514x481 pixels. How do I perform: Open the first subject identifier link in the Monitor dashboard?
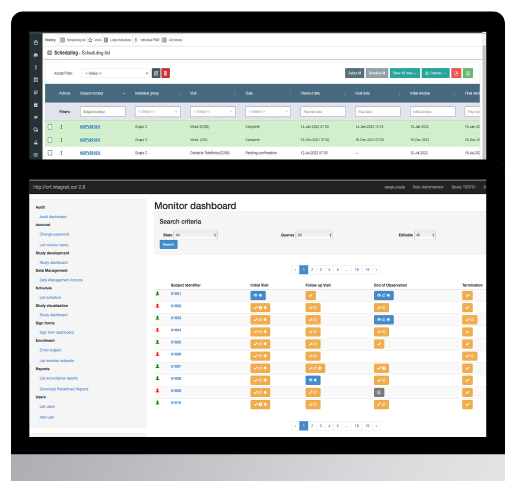(176, 294)
